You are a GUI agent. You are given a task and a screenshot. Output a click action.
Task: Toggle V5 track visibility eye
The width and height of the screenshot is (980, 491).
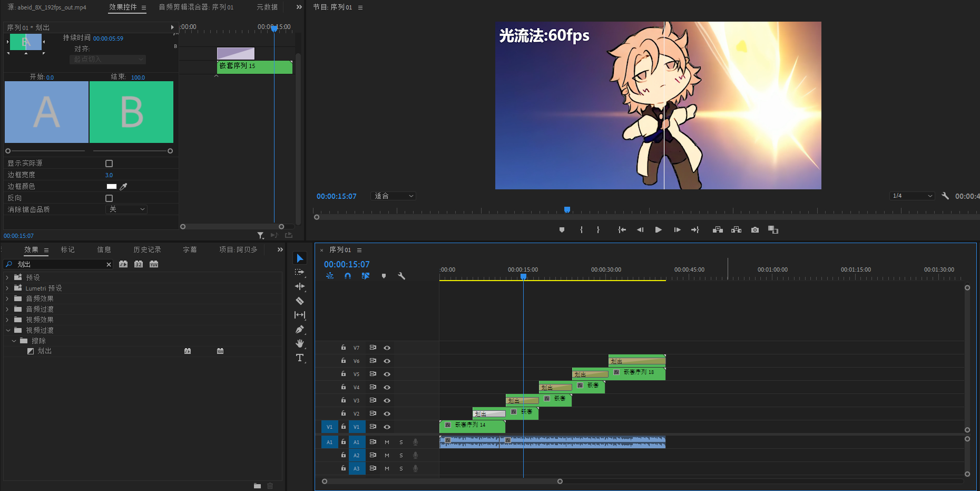coord(387,374)
